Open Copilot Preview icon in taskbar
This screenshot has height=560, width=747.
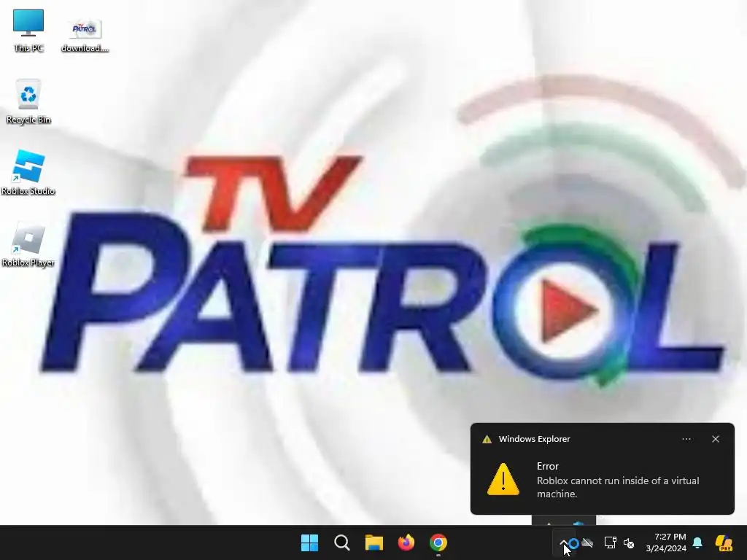(x=724, y=542)
